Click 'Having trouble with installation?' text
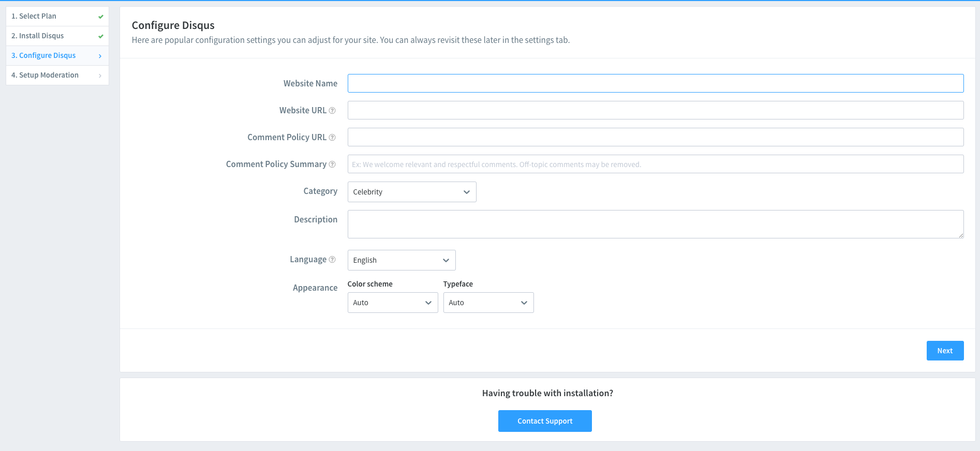This screenshot has width=980, height=451. click(x=547, y=393)
